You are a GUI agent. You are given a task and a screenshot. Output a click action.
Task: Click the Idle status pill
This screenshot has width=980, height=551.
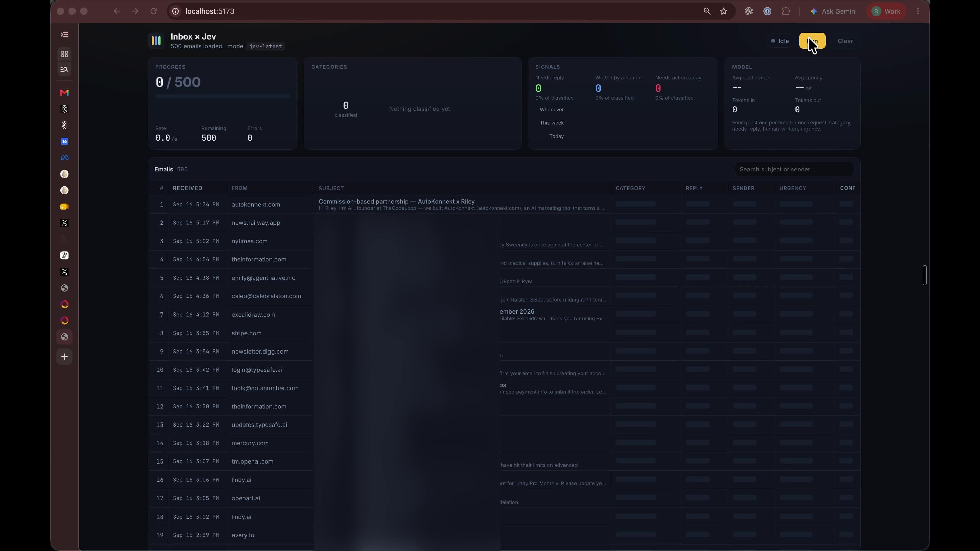pos(780,41)
